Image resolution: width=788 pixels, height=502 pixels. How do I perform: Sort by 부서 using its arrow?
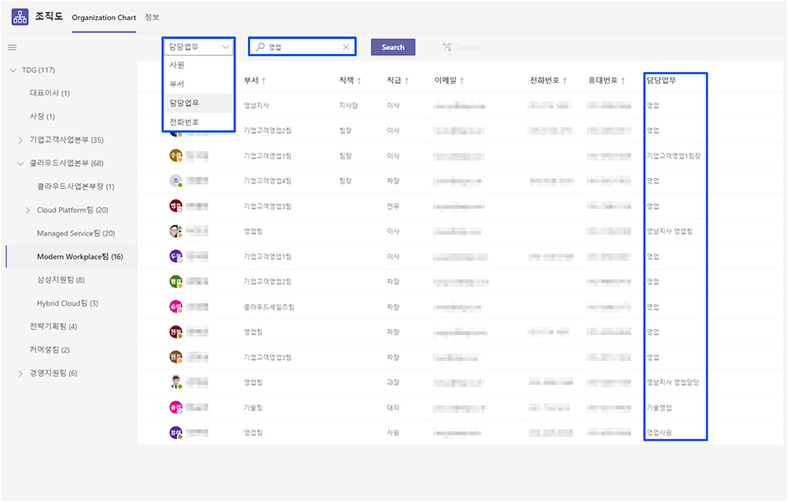coord(264,80)
